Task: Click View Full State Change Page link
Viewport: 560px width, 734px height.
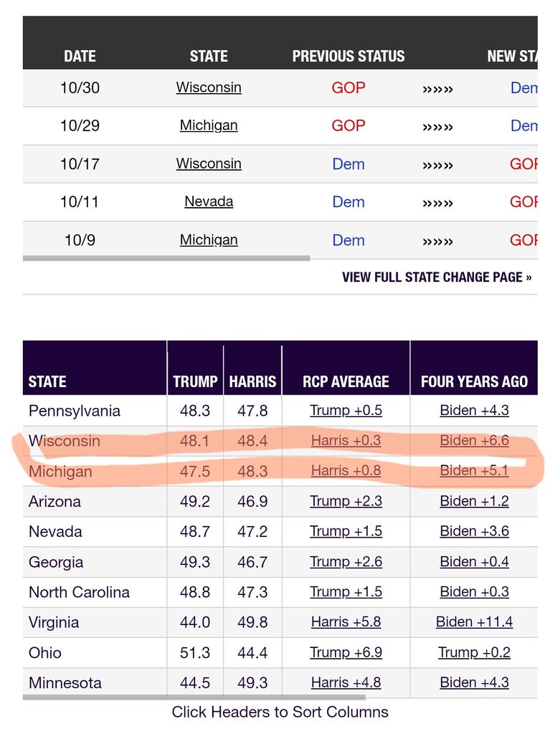Action: point(437,277)
